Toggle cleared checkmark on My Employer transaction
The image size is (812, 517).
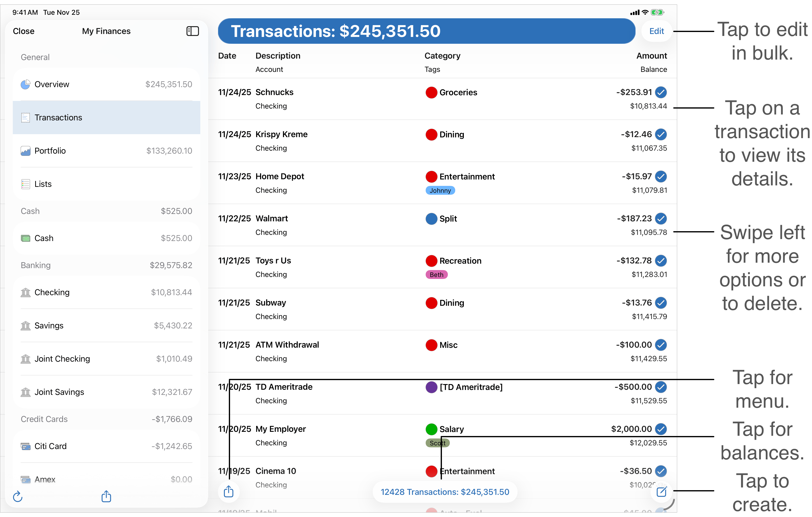click(x=661, y=429)
